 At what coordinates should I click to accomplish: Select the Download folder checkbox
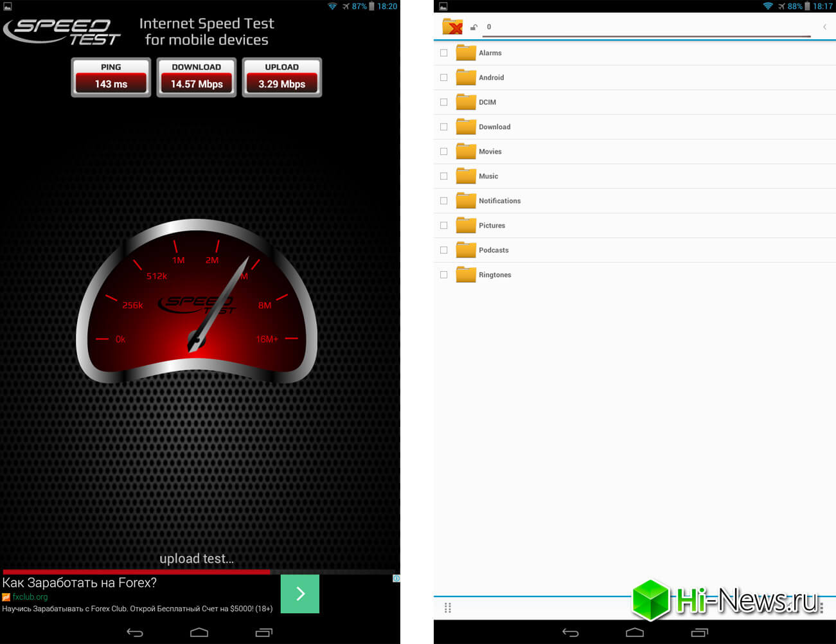tap(443, 127)
